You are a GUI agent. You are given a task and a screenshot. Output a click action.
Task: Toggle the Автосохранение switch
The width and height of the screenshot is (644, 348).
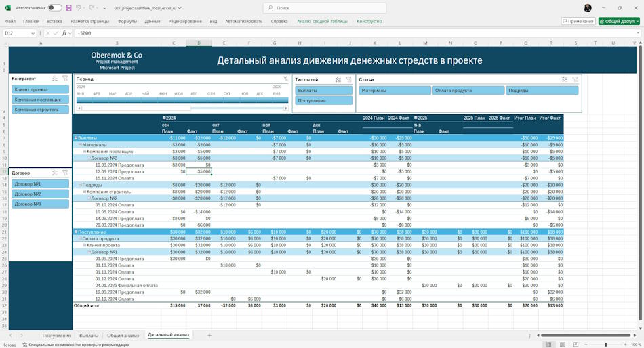tap(55, 8)
